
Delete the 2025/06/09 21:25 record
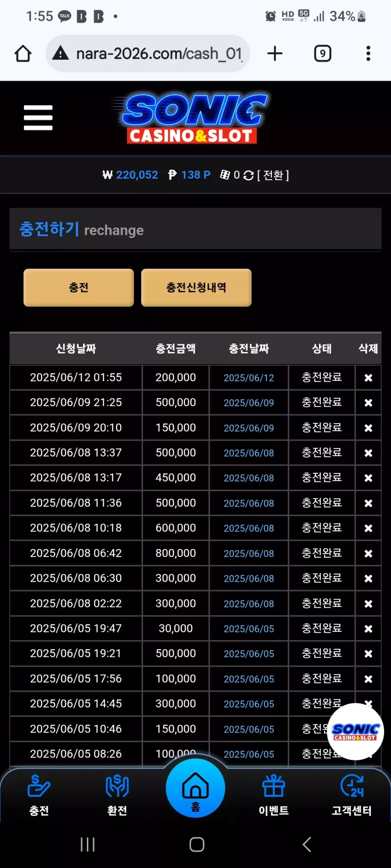click(x=368, y=403)
